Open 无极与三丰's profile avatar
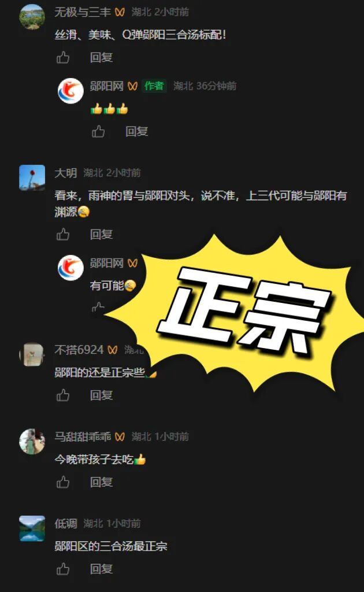Viewport: 364px width, 592px height. 32,17
